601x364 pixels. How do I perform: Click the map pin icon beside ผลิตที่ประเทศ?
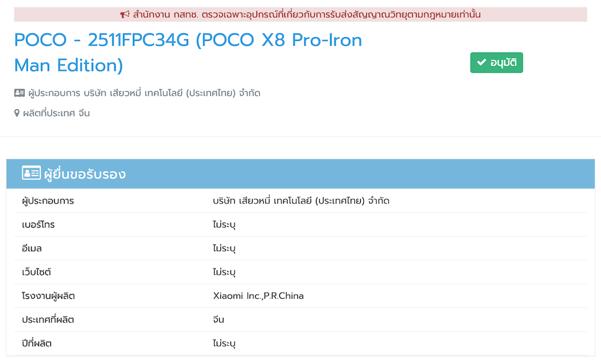tap(17, 113)
